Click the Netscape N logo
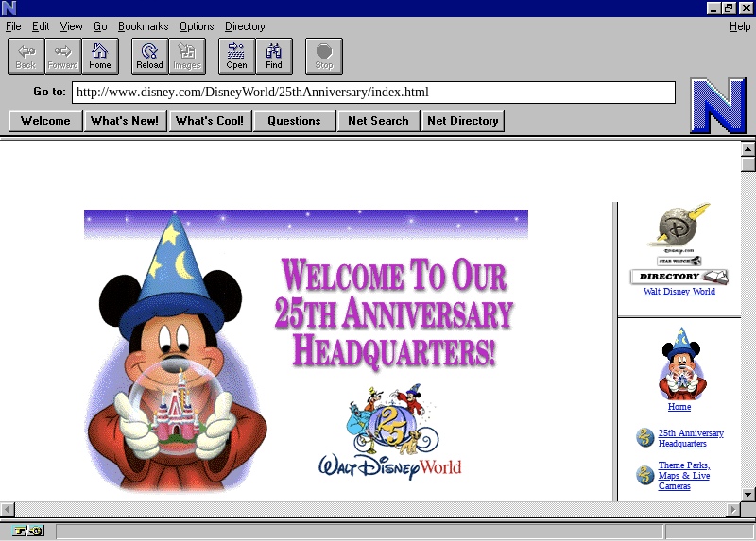 coord(718,106)
